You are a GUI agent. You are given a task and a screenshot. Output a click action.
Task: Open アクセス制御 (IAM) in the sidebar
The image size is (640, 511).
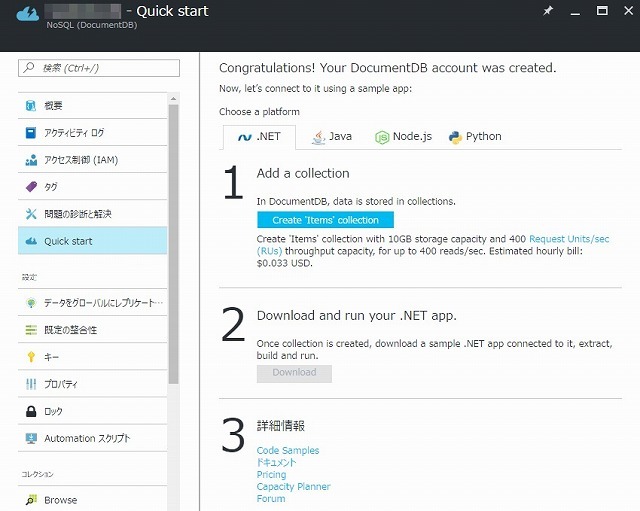pyautogui.click(x=93, y=160)
